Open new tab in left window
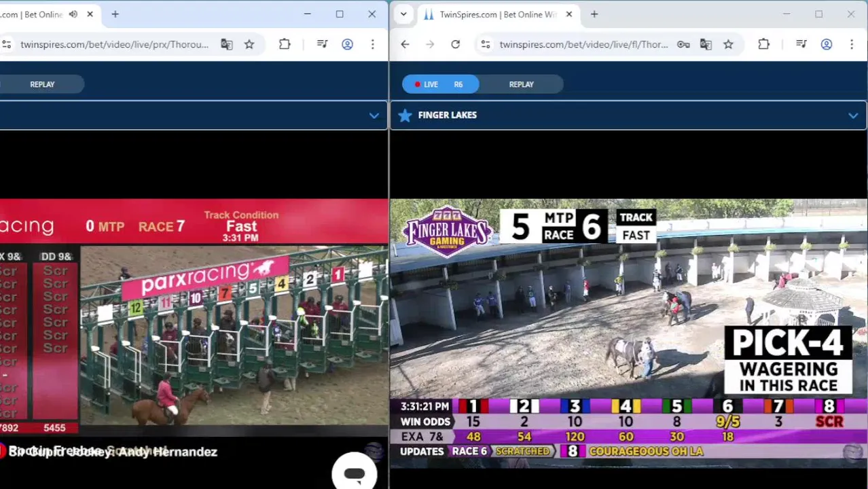This screenshot has width=868, height=489. (115, 14)
